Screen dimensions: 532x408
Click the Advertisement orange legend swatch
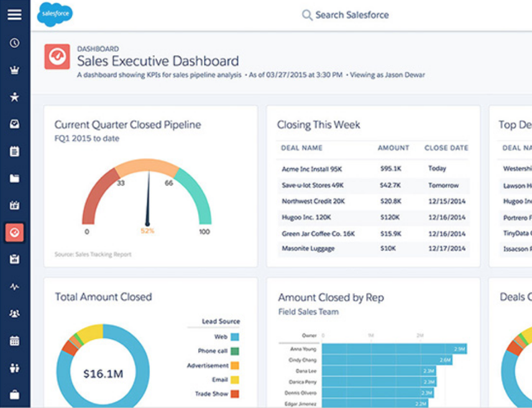[x=235, y=366]
